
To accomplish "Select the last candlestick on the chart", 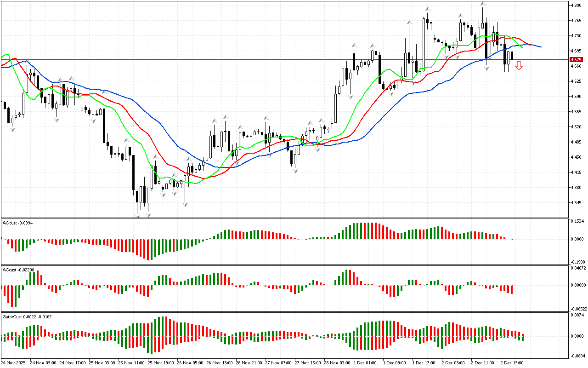I will (x=512, y=57).
